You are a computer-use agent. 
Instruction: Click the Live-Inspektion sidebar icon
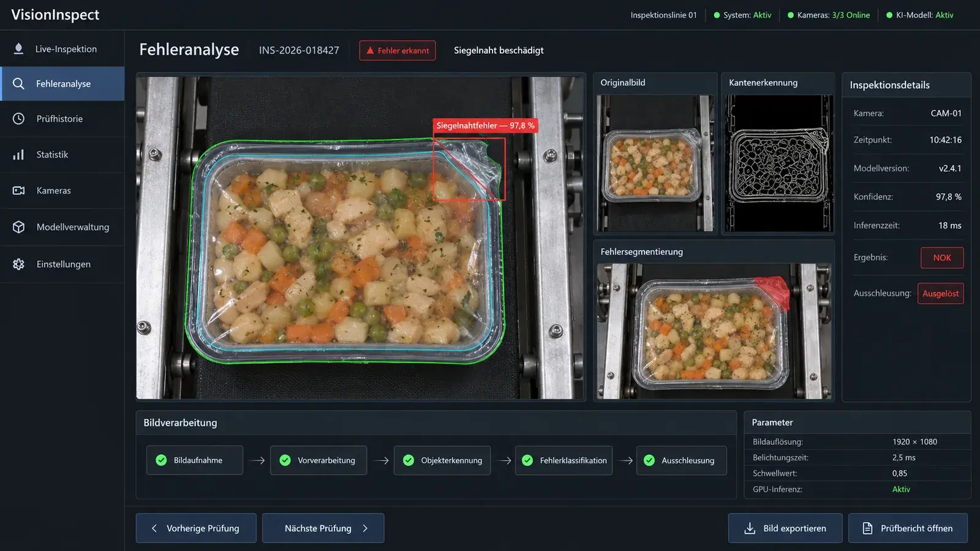click(x=18, y=49)
